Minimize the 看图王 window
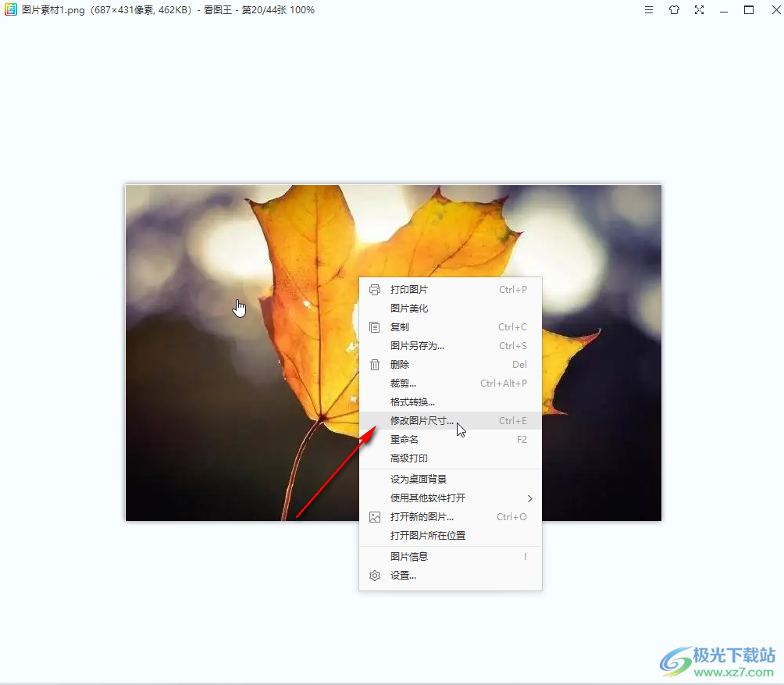Screen dimensions: 784x685 pyautogui.click(x=724, y=10)
